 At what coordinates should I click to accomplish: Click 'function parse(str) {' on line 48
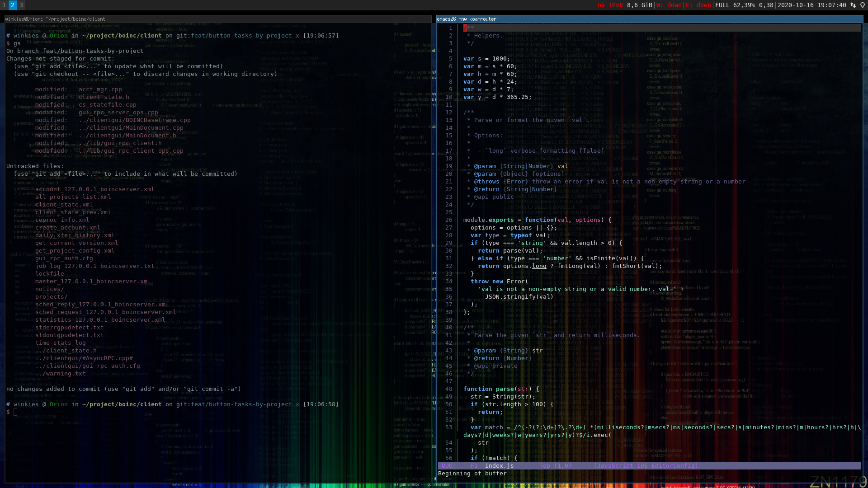(x=501, y=389)
